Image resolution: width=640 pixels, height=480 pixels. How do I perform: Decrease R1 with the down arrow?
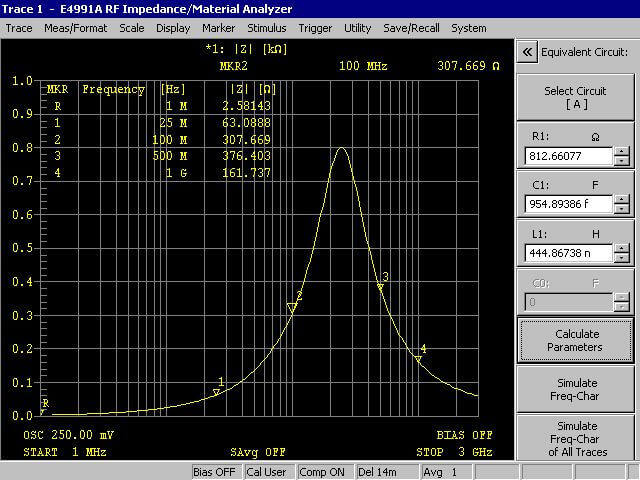tap(622, 161)
